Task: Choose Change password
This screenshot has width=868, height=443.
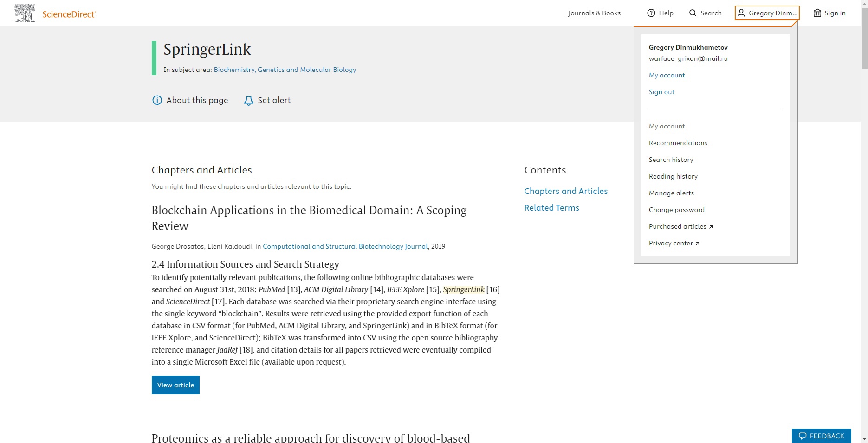Action: coord(677,210)
